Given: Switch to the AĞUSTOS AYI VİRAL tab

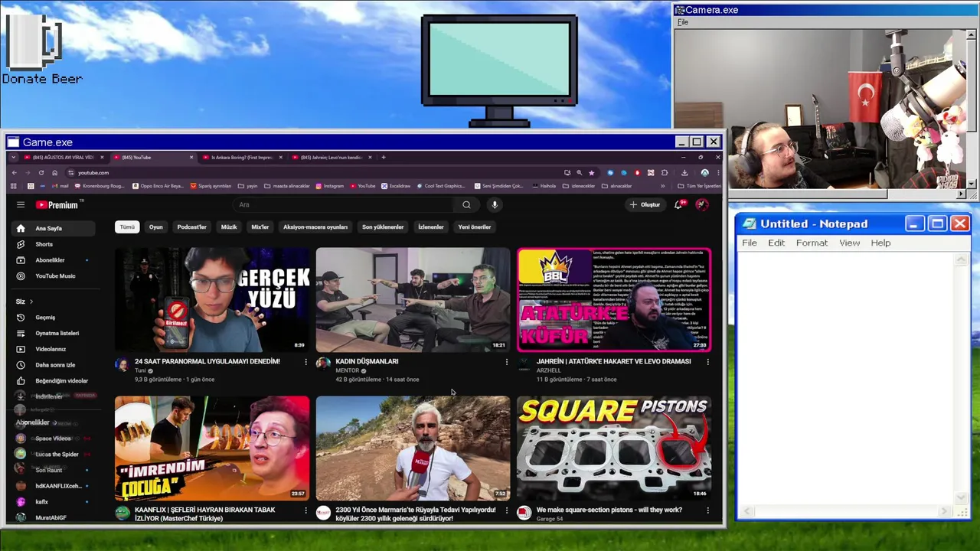Looking at the screenshot, I should (63, 157).
